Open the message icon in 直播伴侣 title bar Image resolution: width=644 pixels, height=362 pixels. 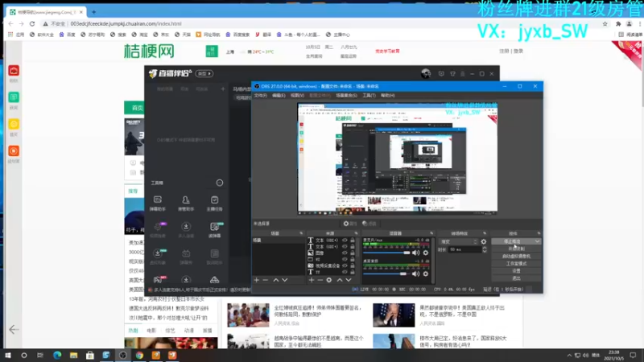coord(441,74)
